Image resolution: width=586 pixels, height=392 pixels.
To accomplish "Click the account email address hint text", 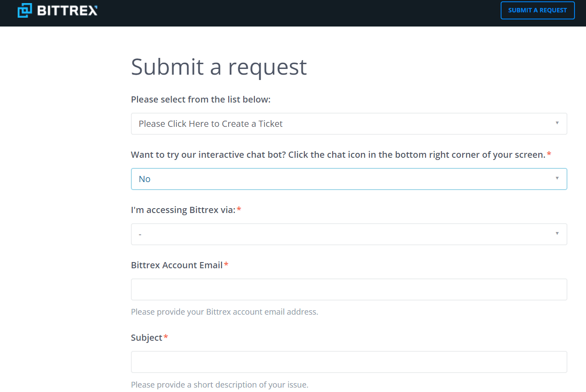I will [224, 312].
